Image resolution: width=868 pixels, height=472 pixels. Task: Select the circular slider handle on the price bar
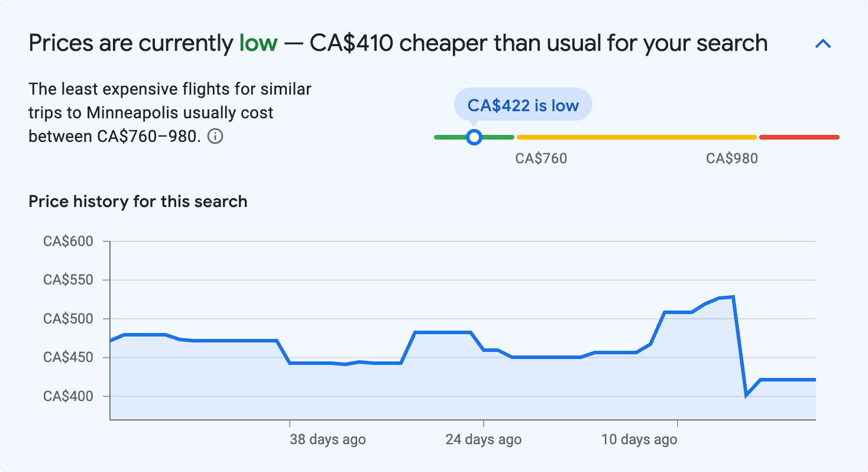point(474,137)
